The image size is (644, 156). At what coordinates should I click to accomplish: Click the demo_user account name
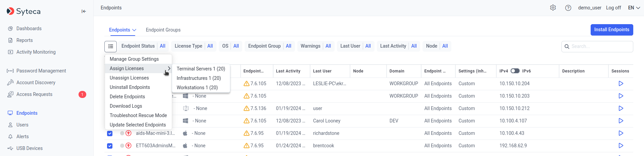590,8
